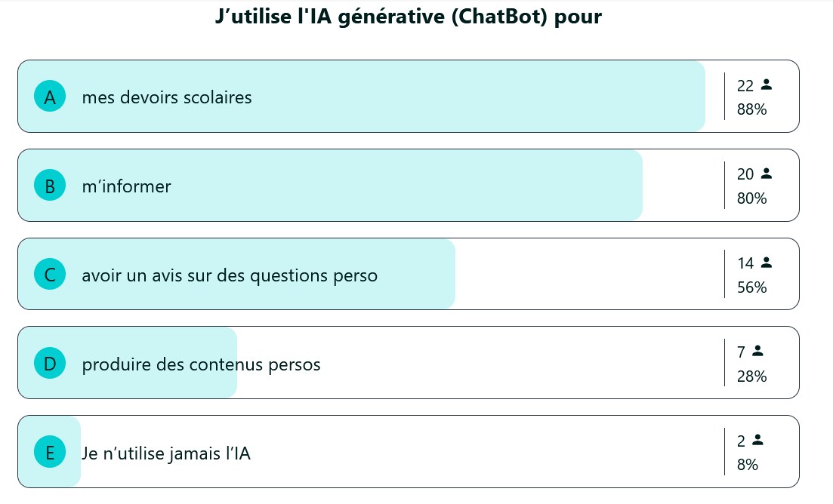
Task: Click the teal letter E circle
Action: [x=50, y=453]
